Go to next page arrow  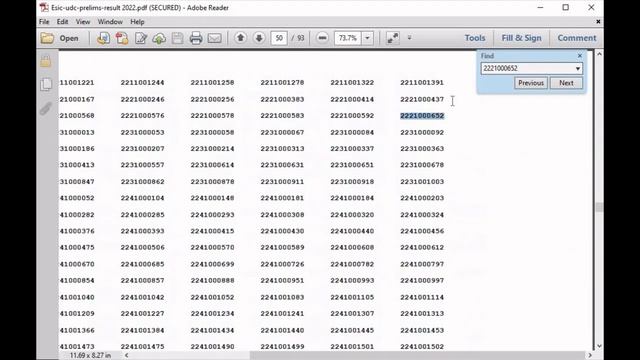pos(259,38)
